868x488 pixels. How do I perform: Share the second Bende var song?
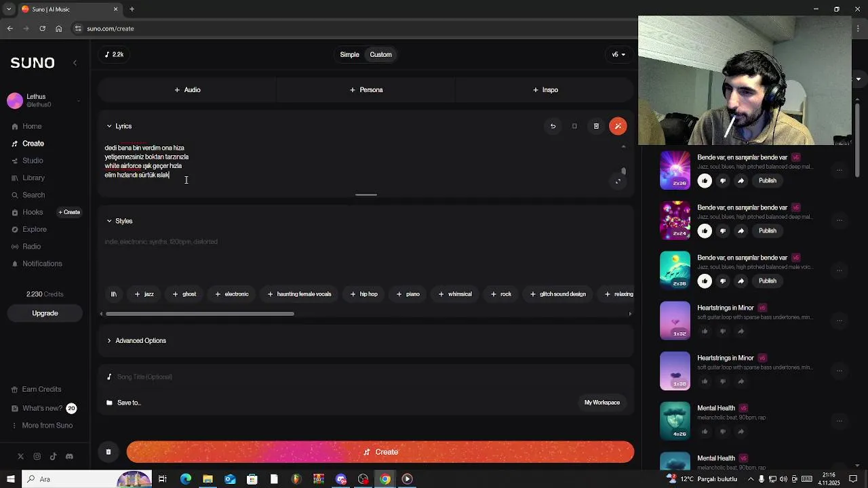pos(741,230)
